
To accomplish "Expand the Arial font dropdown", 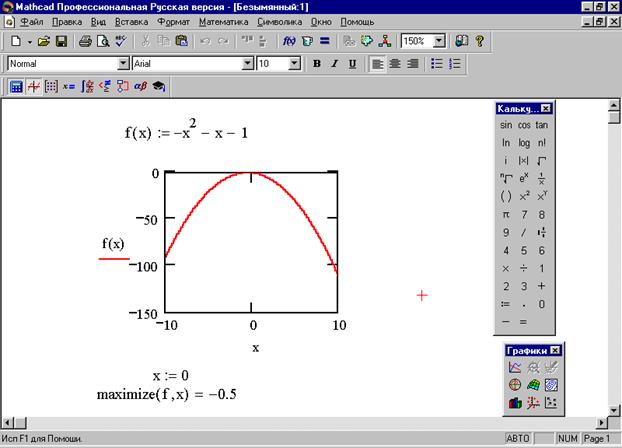I will click(x=248, y=63).
